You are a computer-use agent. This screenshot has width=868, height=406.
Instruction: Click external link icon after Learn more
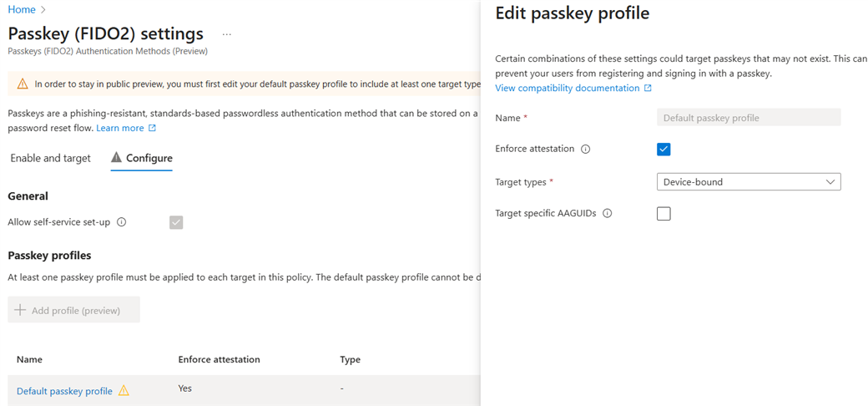click(x=152, y=128)
